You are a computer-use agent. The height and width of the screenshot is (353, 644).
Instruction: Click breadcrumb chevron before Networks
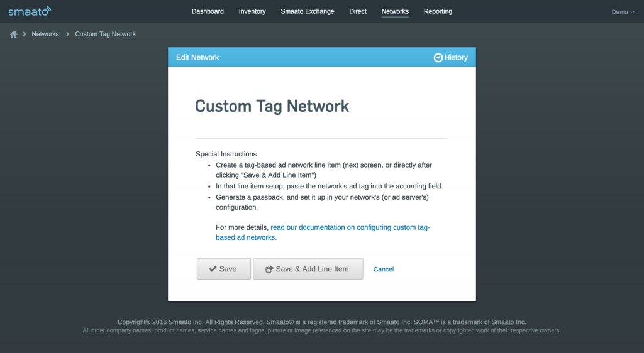[25, 34]
